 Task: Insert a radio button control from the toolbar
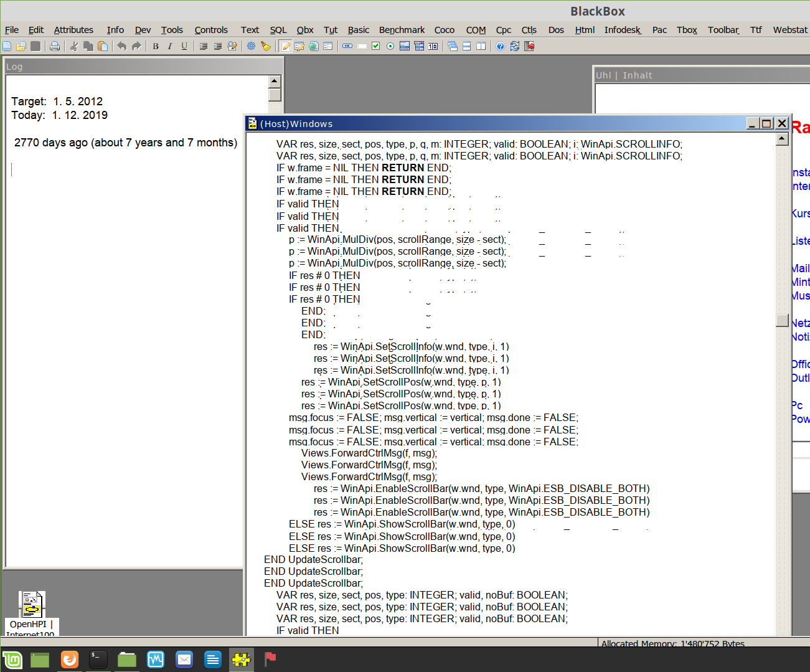390,46
